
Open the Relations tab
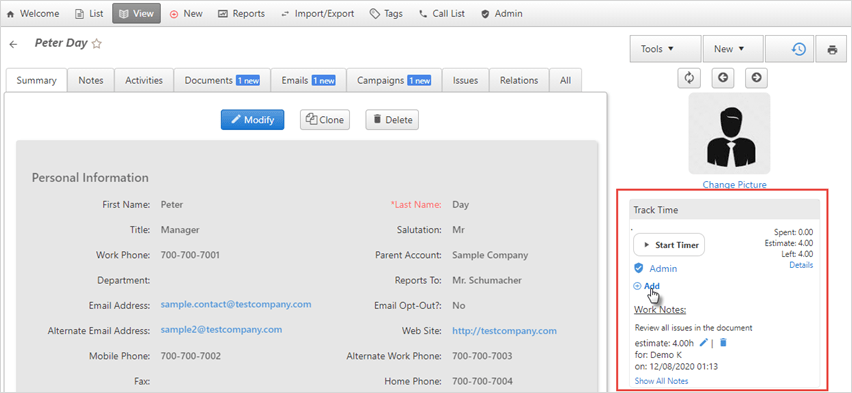pyautogui.click(x=519, y=80)
